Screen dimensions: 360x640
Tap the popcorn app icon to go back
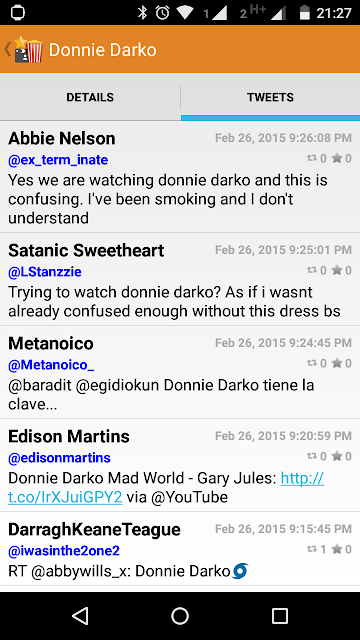(28, 50)
